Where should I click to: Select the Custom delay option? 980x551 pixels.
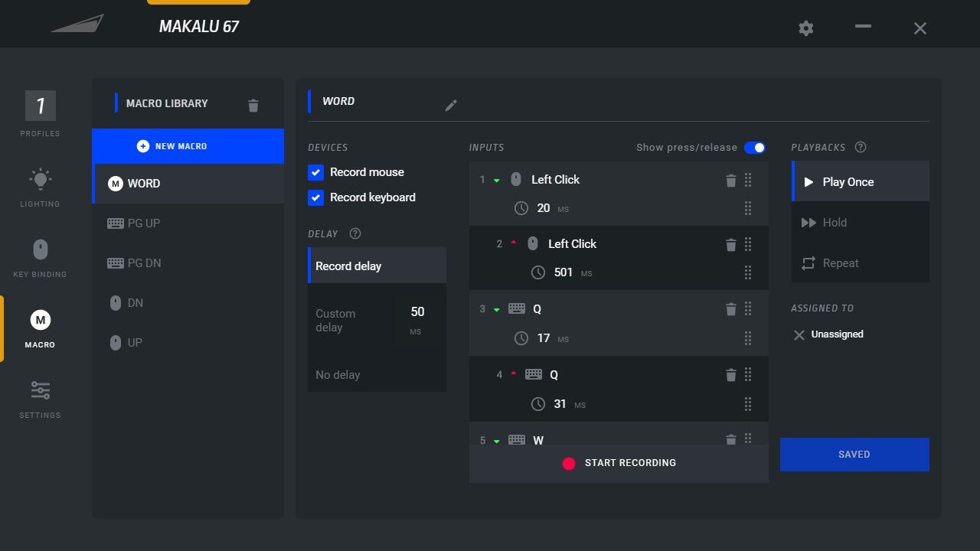point(377,320)
